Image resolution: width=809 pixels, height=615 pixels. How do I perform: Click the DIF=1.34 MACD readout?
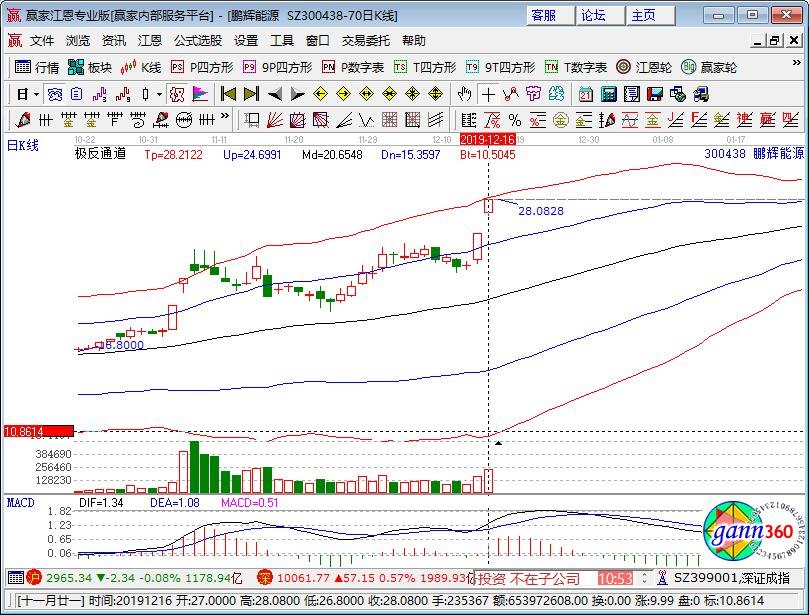click(101, 503)
